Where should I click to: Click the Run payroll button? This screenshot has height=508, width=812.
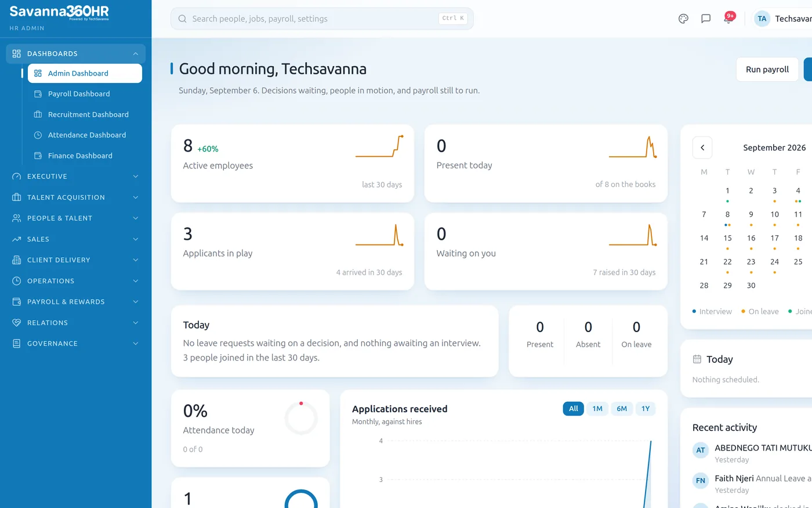767,69
